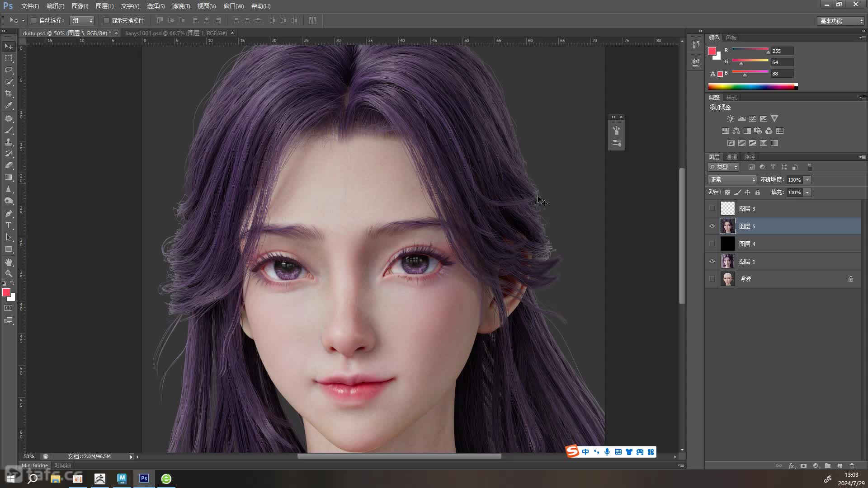
Task: Select the Rectangular Marquee tool
Action: [x=9, y=58]
